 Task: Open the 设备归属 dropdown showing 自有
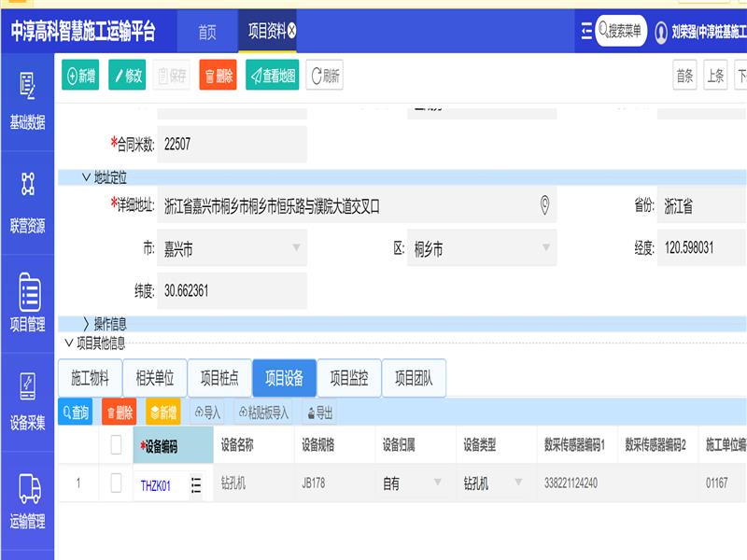click(437, 483)
